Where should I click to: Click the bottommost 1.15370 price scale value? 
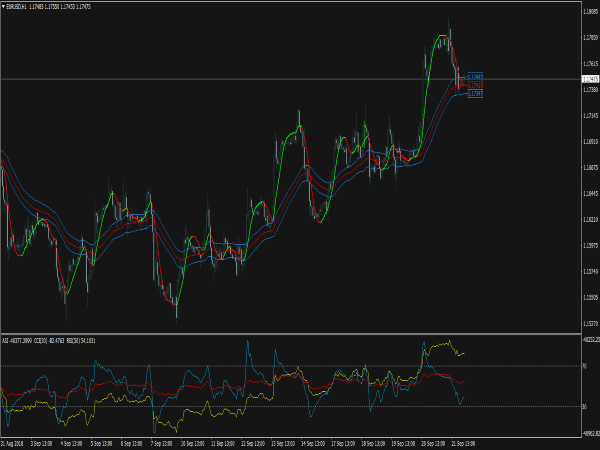click(590, 324)
